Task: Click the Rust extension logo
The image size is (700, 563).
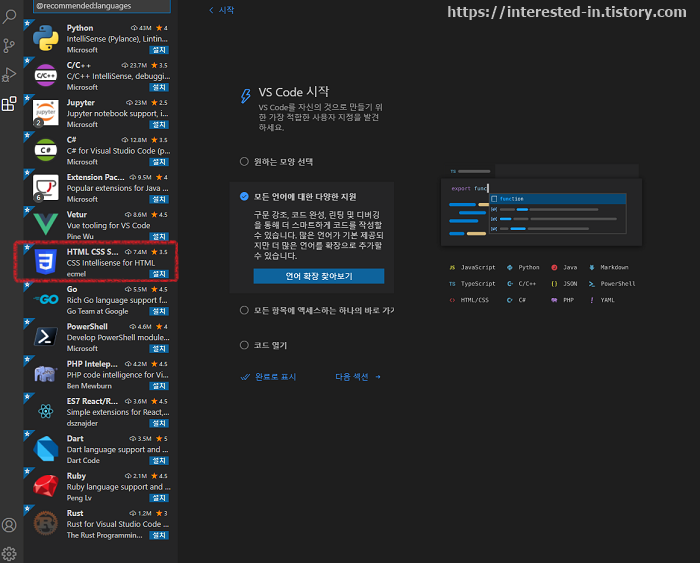Action: [46, 523]
